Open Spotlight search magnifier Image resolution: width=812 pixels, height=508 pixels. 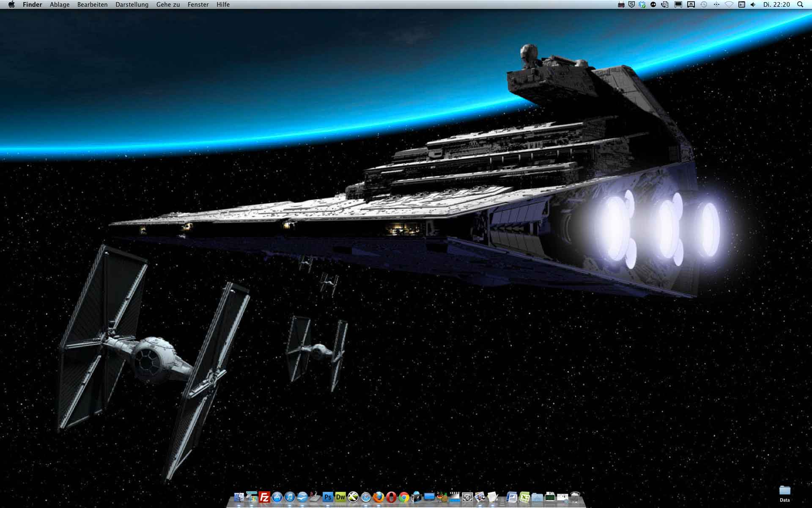pos(800,4)
